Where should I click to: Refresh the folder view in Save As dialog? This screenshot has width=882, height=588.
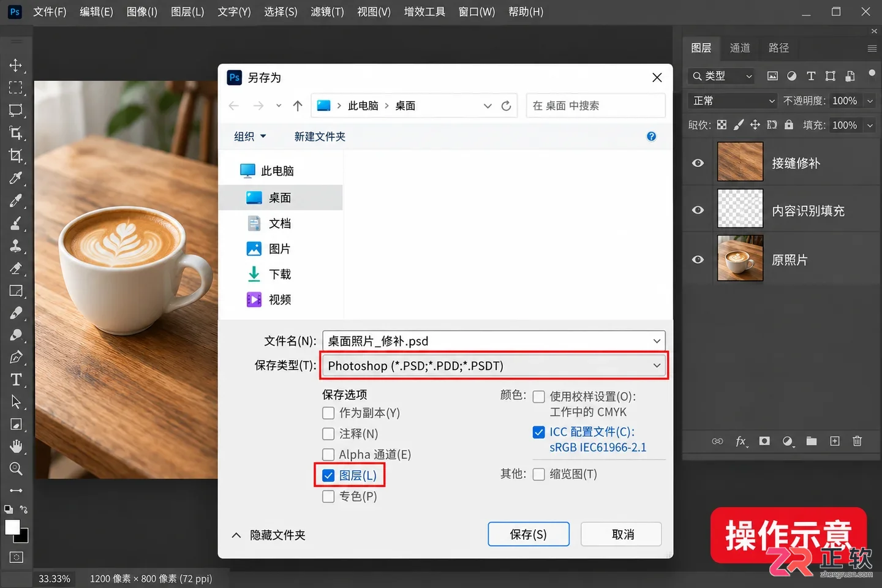click(x=506, y=106)
